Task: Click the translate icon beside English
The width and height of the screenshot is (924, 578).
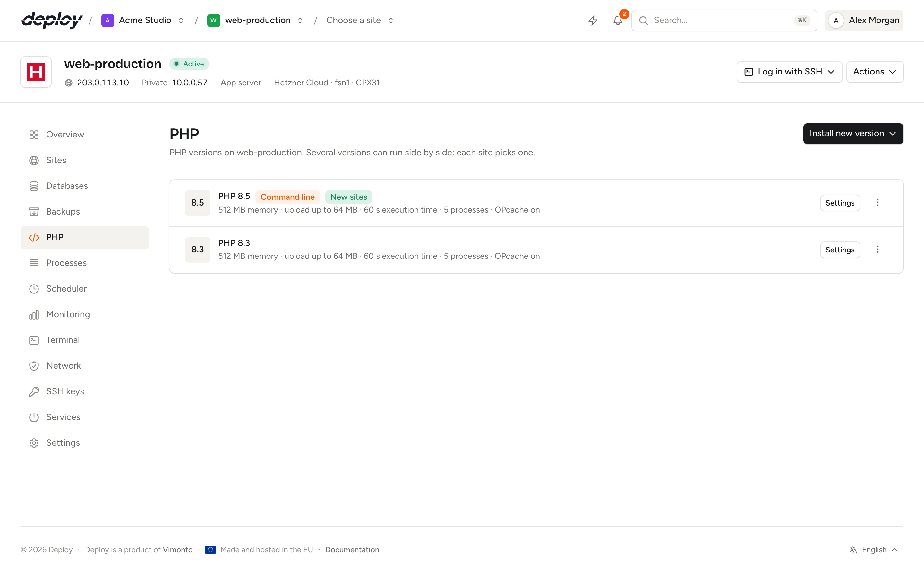Action: click(x=853, y=550)
